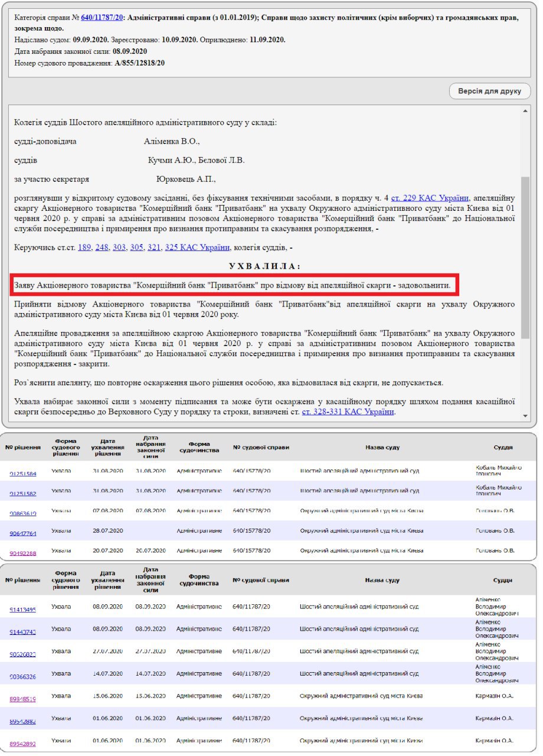
Task: Select judge 'Головань О.В.' in 28.07.2020 row
Action: (x=495, y=530)
